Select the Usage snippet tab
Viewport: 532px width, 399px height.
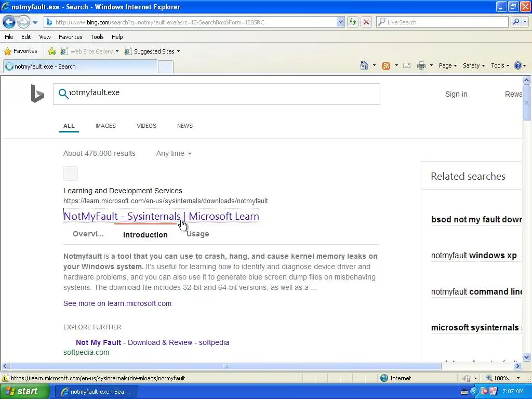(197, 234)
